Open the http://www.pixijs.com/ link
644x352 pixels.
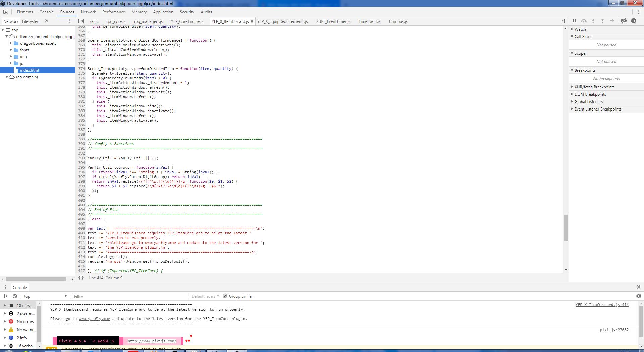(152, 341)
